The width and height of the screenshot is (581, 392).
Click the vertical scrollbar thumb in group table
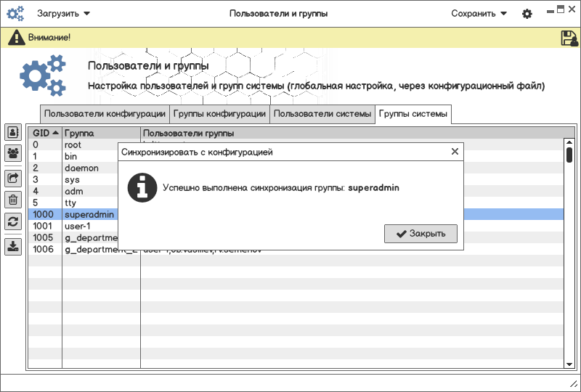pos(569,155)
